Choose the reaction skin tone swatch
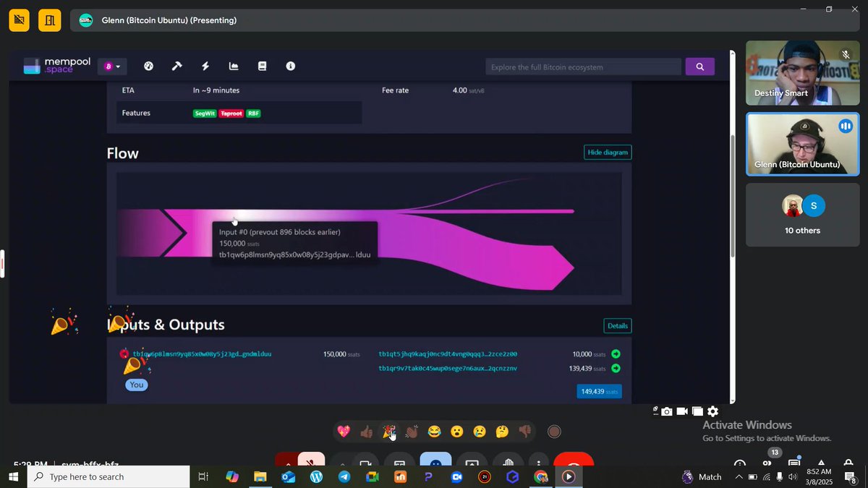This screenshot has height=488, width=868. point(554,432)
